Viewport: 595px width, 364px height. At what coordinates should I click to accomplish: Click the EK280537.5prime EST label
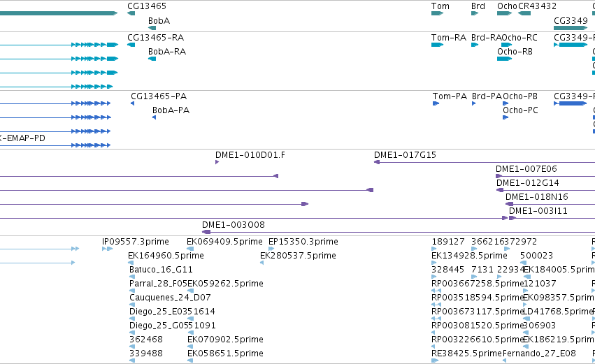pyautogui.click(x=298, y=256)
